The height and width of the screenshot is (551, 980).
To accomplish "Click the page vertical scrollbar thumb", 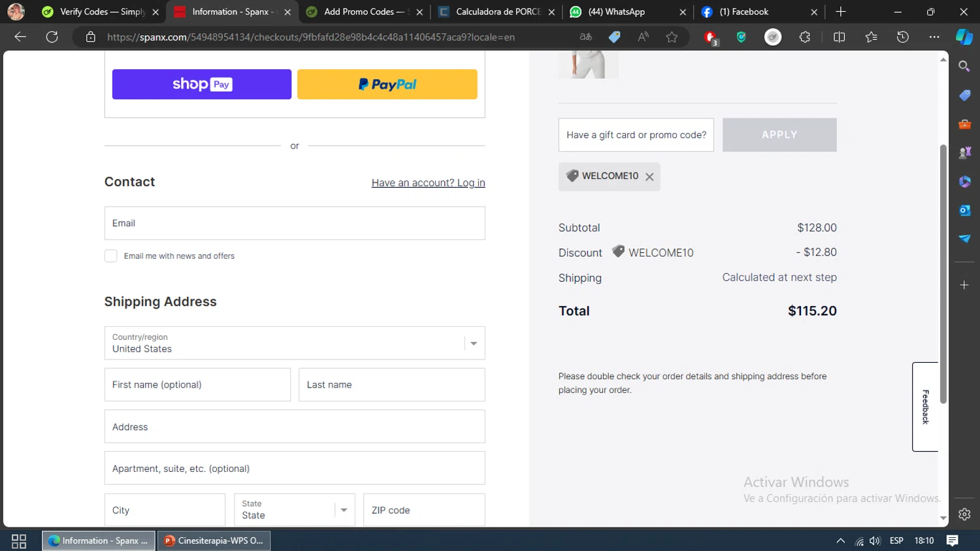I will [x=943, y=274].
